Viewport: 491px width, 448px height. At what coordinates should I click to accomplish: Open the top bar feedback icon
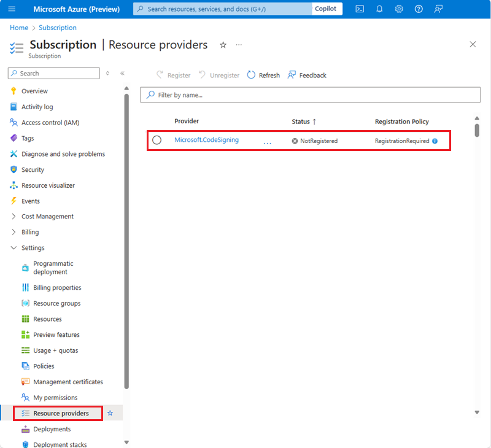pos(438,9)
